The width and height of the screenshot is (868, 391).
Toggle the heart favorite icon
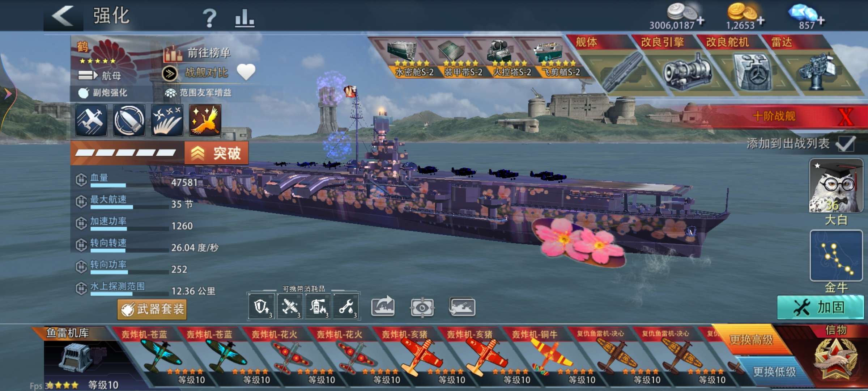246,72
